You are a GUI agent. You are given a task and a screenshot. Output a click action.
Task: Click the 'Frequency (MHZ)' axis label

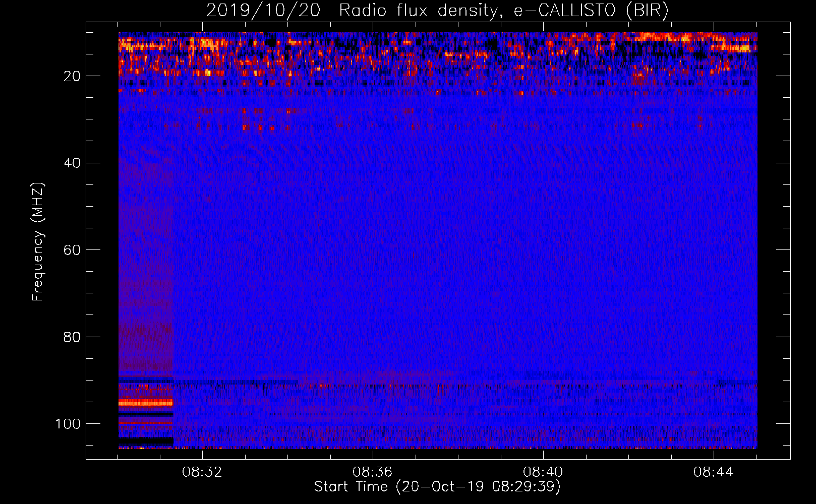tap(38, 242)
